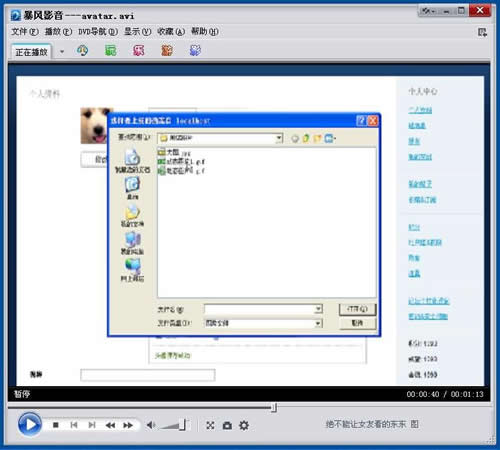Screen dimensions: 500x450
Task: Open the 显示(V) menu
Action: 137,32
